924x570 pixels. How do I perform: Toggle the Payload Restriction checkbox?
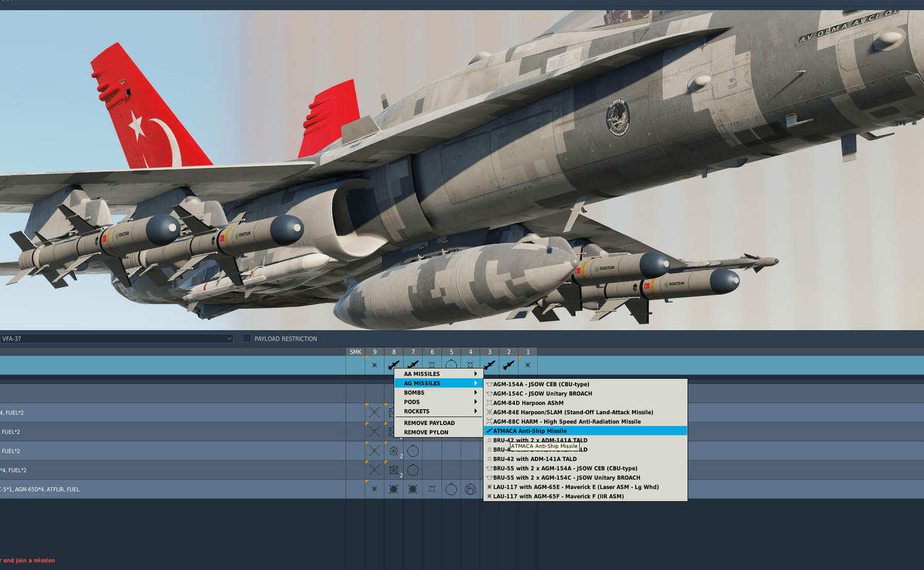[247, 339]
